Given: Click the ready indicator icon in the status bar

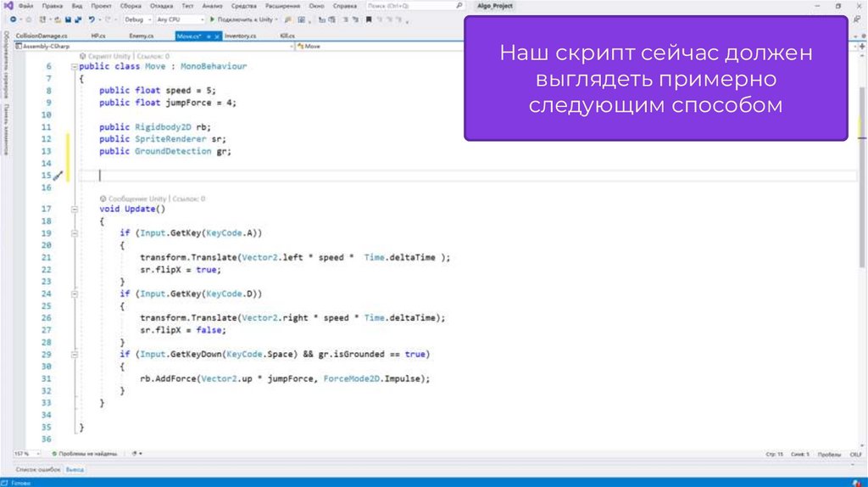Looking at the screenshot, I should (x=5, y=483).
